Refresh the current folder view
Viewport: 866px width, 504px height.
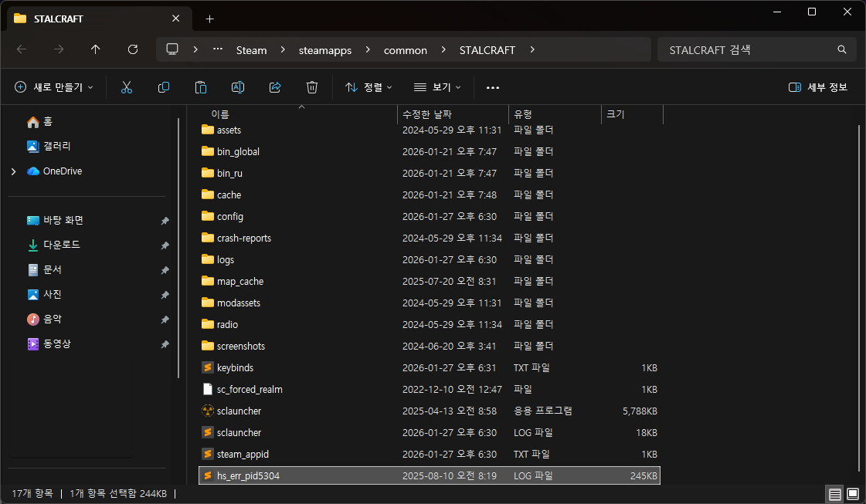pyautogui.click(x=133, y=49)
